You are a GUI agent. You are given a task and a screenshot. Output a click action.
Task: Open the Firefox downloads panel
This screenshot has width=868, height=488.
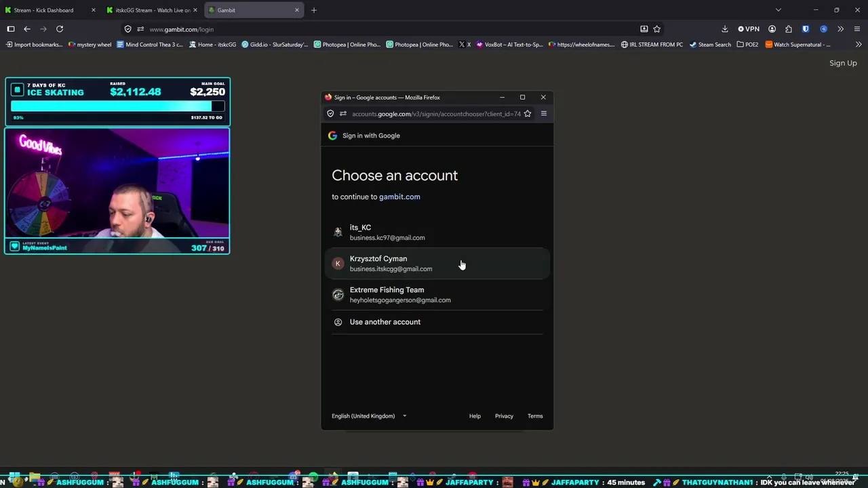tap(725, 29)
